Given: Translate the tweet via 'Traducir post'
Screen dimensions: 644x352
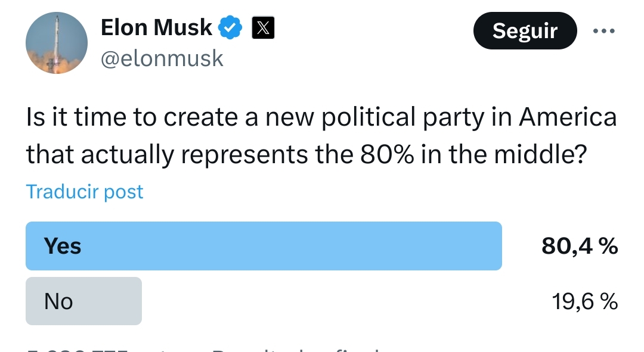Looking at the screenshot, I should pos(85,192).
